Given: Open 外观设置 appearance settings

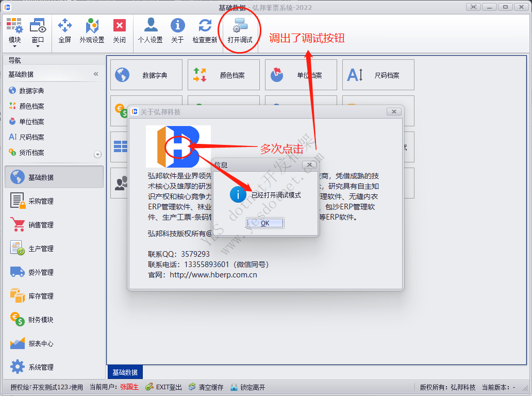Looking at the screenshot, I should click(92, 31).
